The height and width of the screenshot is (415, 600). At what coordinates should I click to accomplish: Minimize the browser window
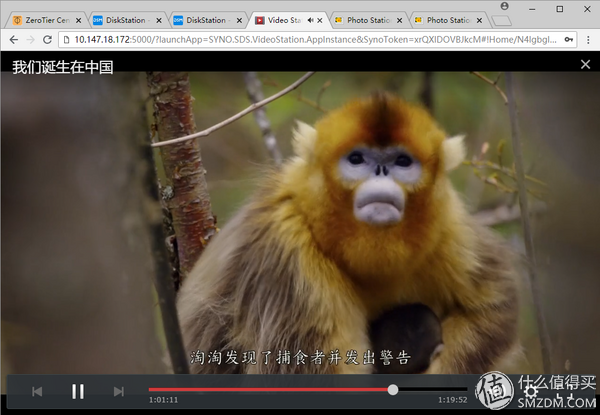point(532,9)
